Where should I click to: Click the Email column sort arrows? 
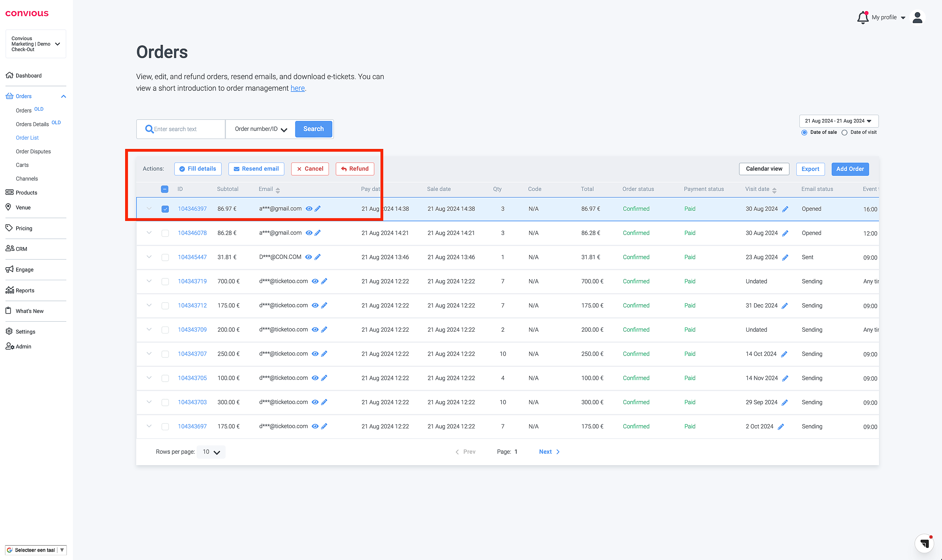(x=278, y=190)
